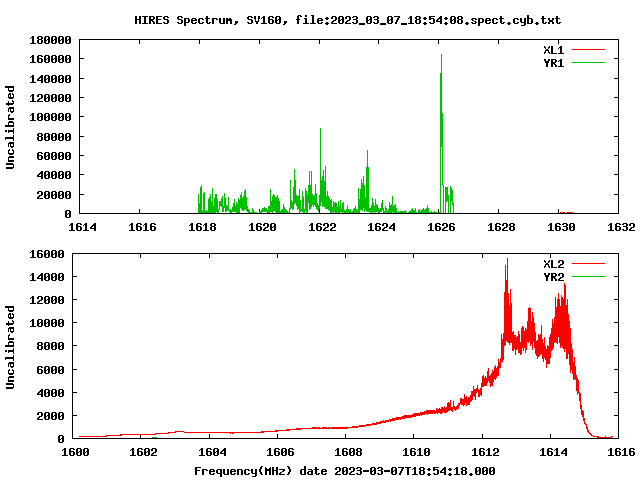This screenshot has height=480, width=640.
Task: Click the 10000 y-axis label in bottom plot
Action: [x=47, y=323]
